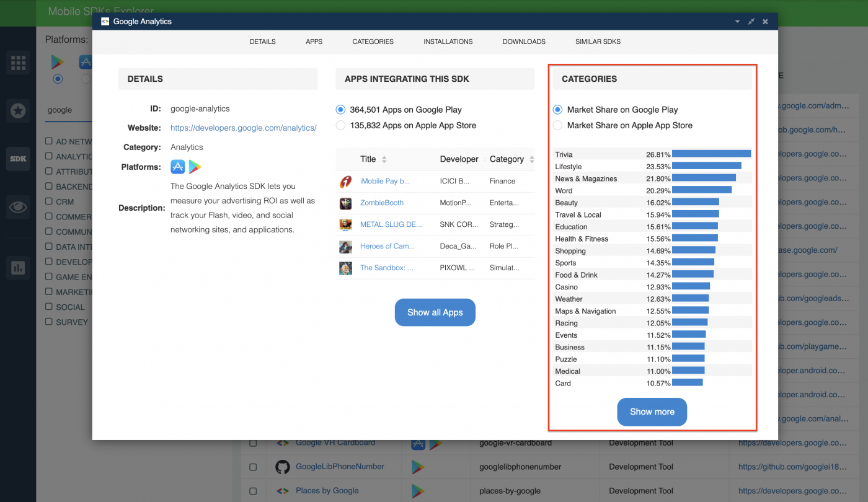Open Heroes of Cam... app link
The width and height of the screenshot is (868, 502).
[387, 246]
